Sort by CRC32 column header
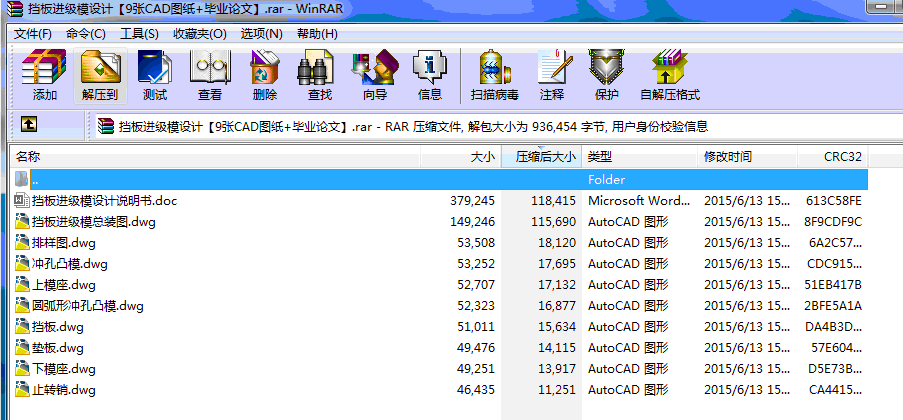 [x=833, y=157]
